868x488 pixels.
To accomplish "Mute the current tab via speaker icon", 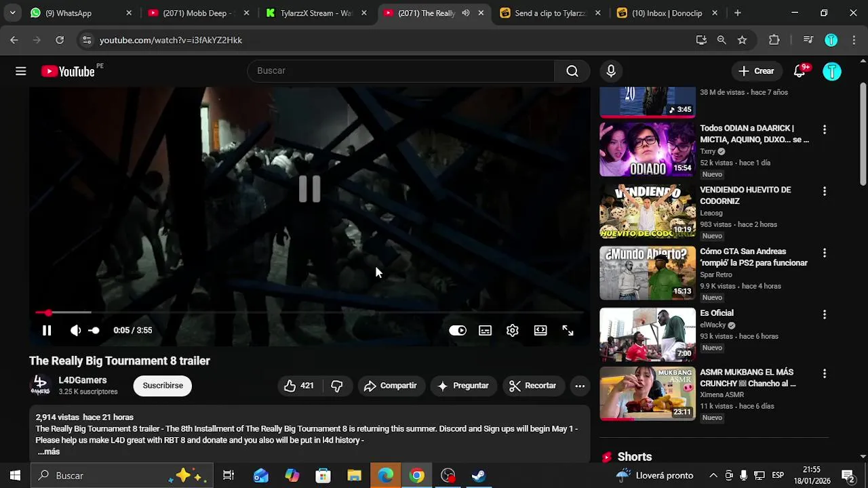I will tap(465, 13).
